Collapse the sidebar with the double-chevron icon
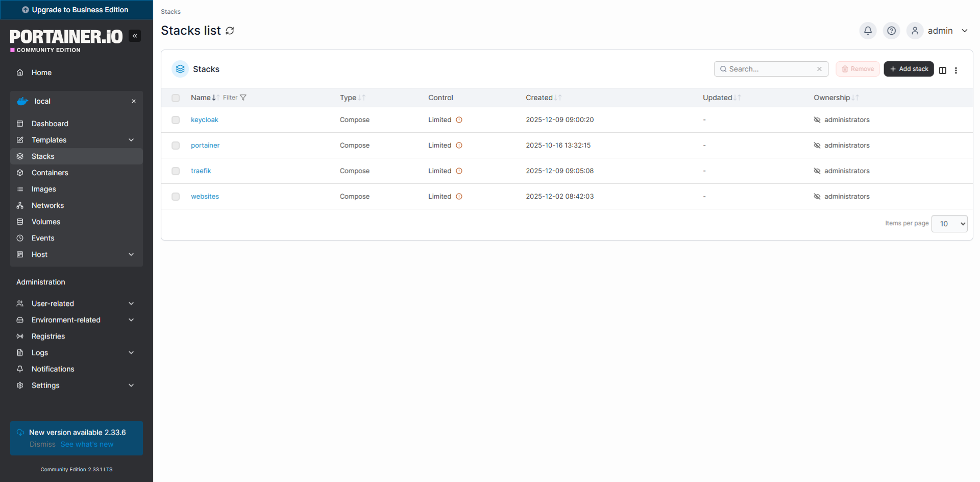The image size is (980, 482). pyautogui.click(x=135, y=36)
